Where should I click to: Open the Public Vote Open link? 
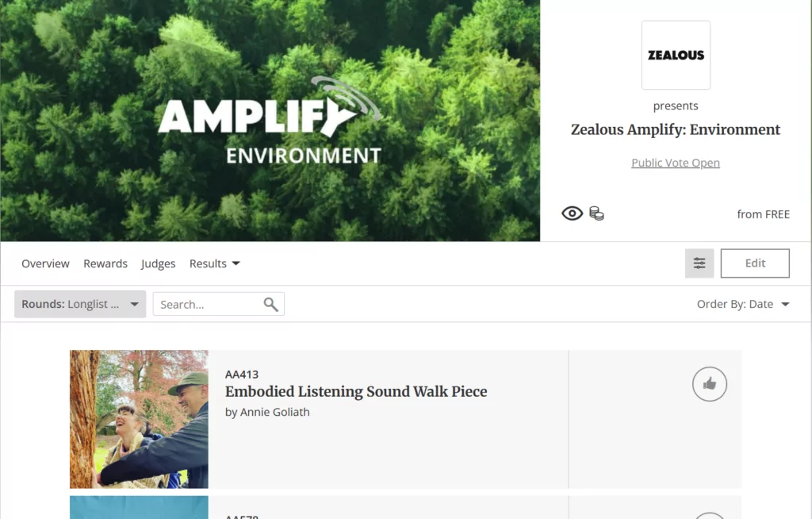(x=676, y=163)
